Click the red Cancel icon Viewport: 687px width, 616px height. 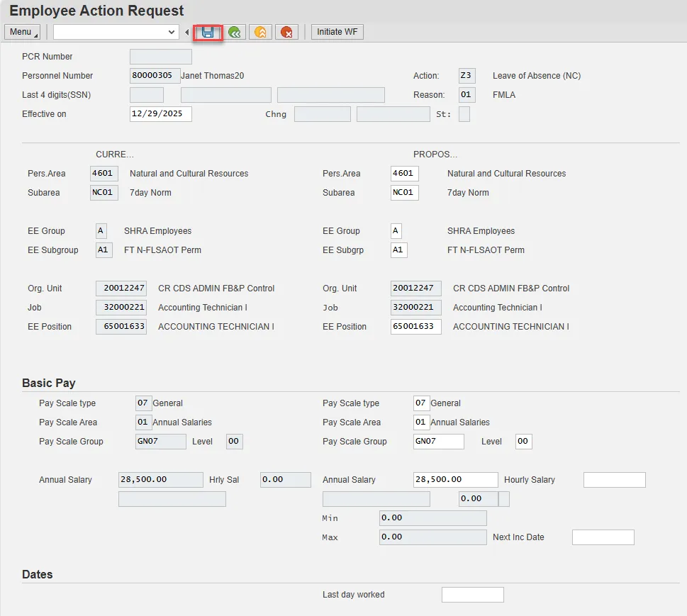click(x=286, y=32)
